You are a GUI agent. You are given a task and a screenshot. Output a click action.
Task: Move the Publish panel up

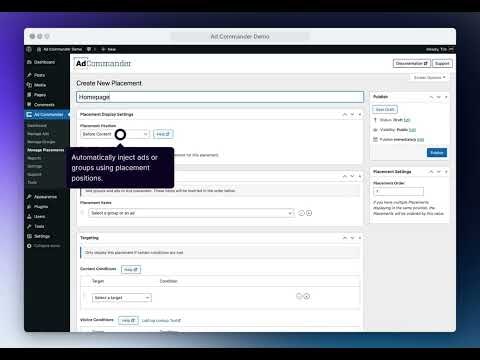coord(431,97)
